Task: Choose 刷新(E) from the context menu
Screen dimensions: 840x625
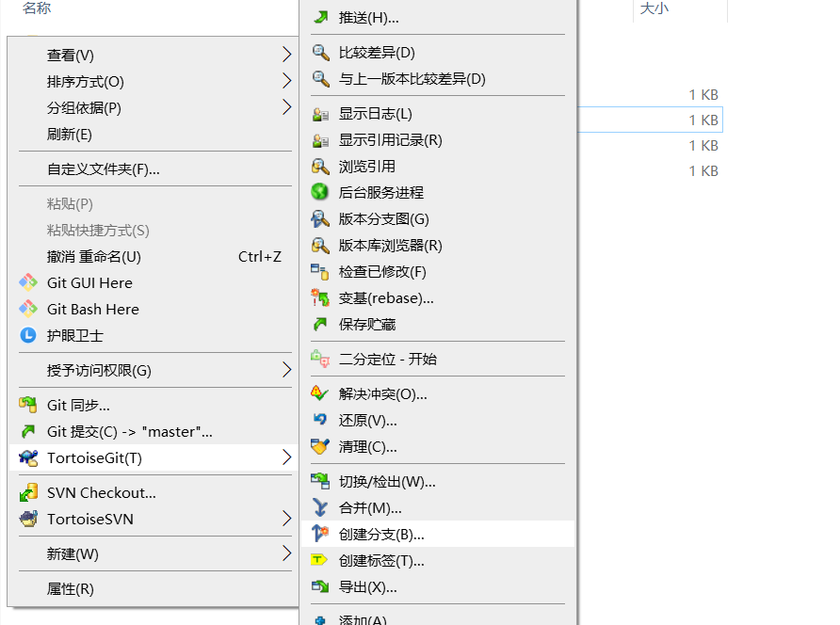Action: pyautogui.click(x=154, y=135)
